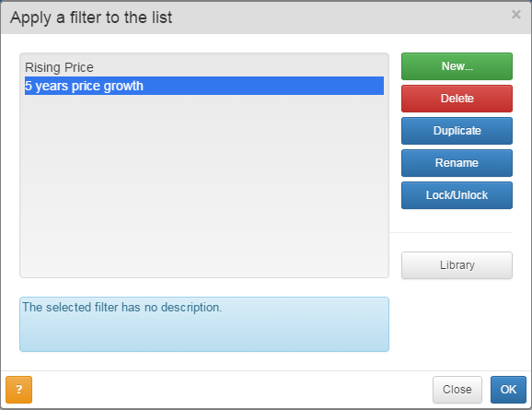The height and width of the screenshot is (410, 532).
Task: Dismiss the dialog with the X icon
Action: point(515,15)
